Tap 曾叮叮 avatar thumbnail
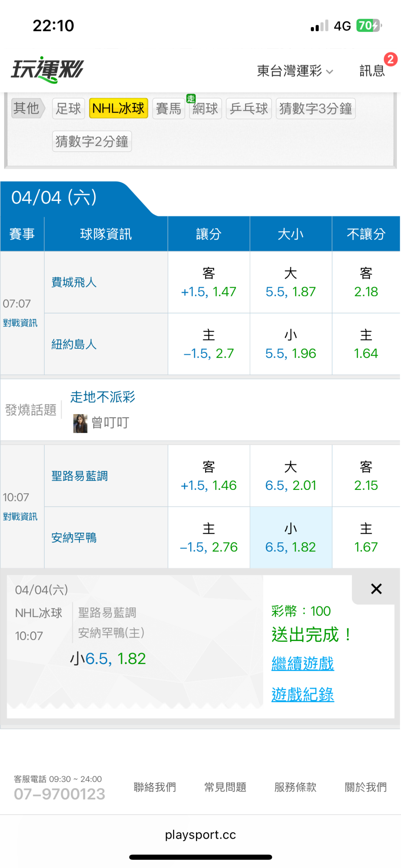Image resolution: width=401 pixels, height=868 pixels. point(80,423)
